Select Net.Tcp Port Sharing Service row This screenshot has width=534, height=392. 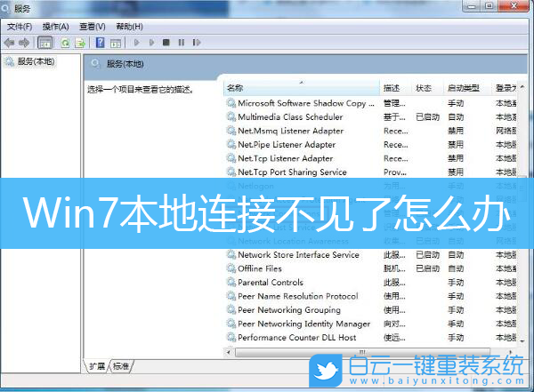371,172
